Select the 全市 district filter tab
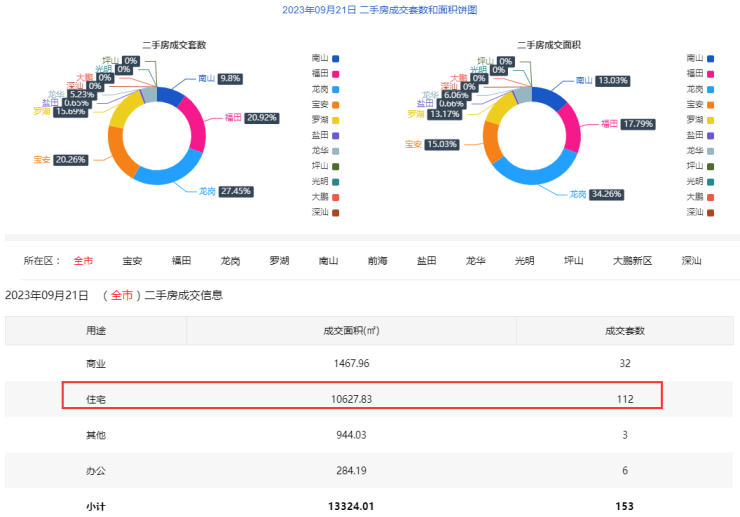 tap(83, 261)
